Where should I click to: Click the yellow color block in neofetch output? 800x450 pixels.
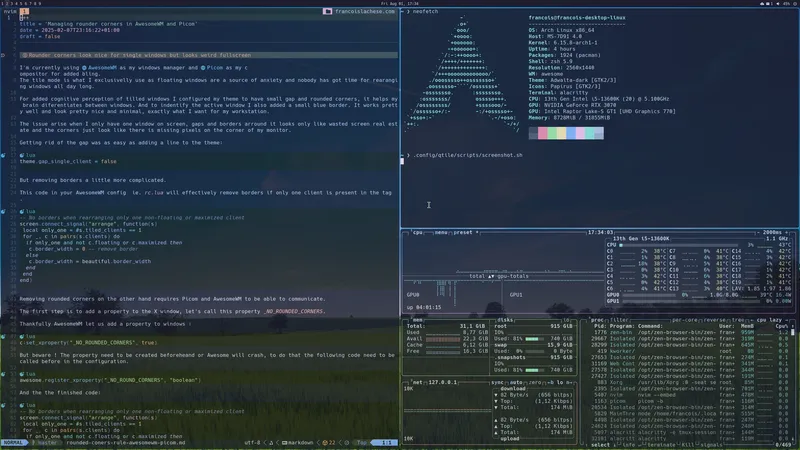562,133
